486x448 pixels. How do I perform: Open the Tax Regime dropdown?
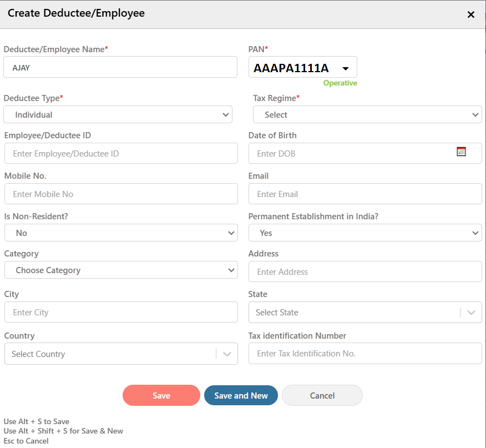pyautogui.click(x=367, y=114)
